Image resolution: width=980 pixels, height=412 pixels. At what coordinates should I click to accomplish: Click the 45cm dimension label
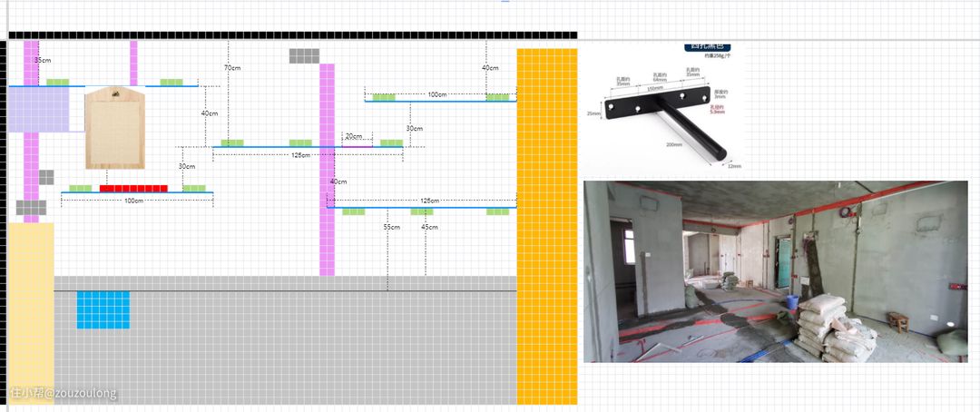pyautogui.click(x=428, y=227)
